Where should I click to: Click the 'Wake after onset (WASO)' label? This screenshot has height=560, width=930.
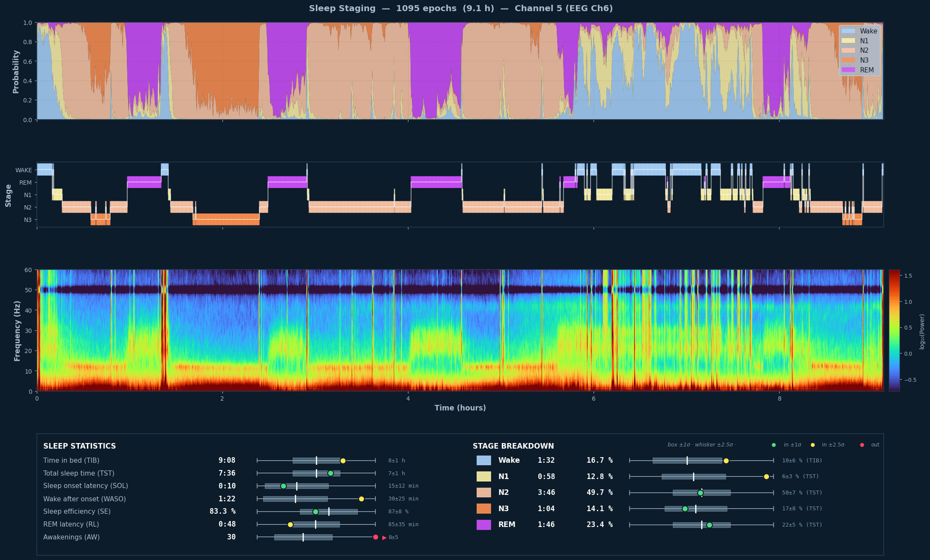point(84,499)
